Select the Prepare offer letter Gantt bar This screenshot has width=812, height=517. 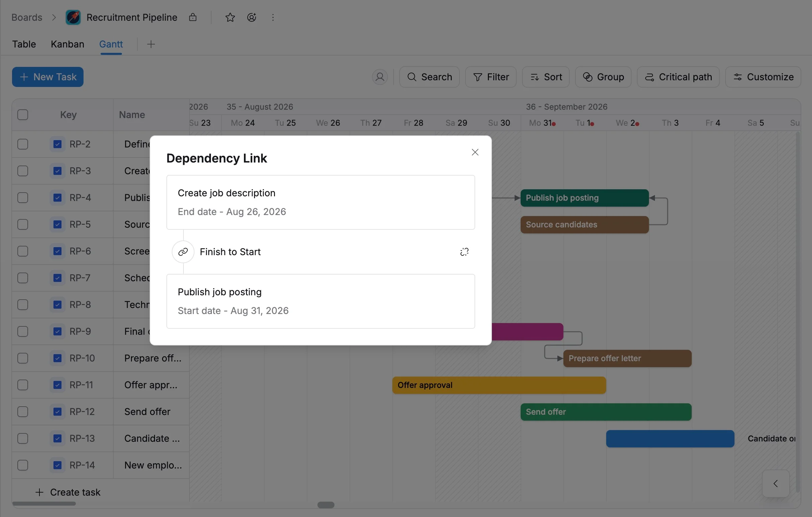[627, 358]
